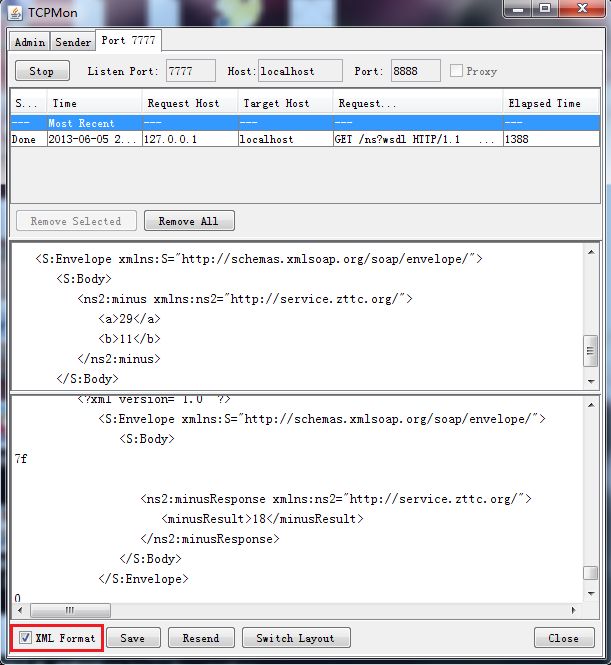
Task: Click the ns2:minusResponse opening tag line
Action: [336, 498]
